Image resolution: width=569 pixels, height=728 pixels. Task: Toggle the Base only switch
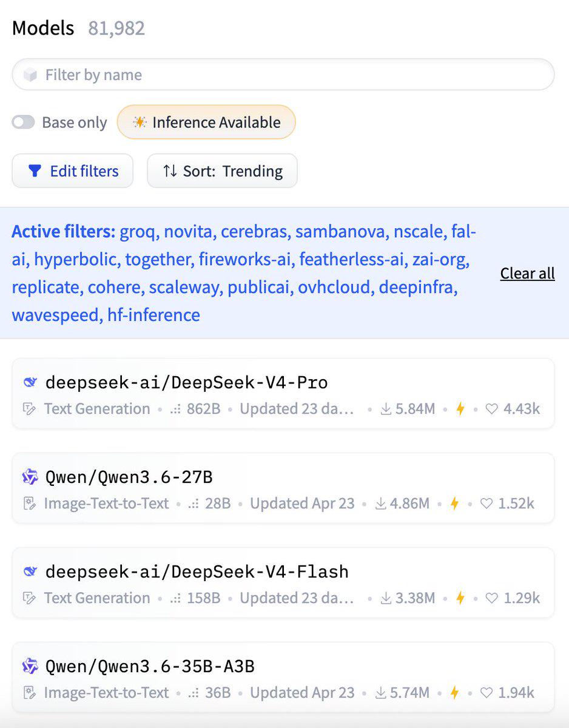[24, 123]
